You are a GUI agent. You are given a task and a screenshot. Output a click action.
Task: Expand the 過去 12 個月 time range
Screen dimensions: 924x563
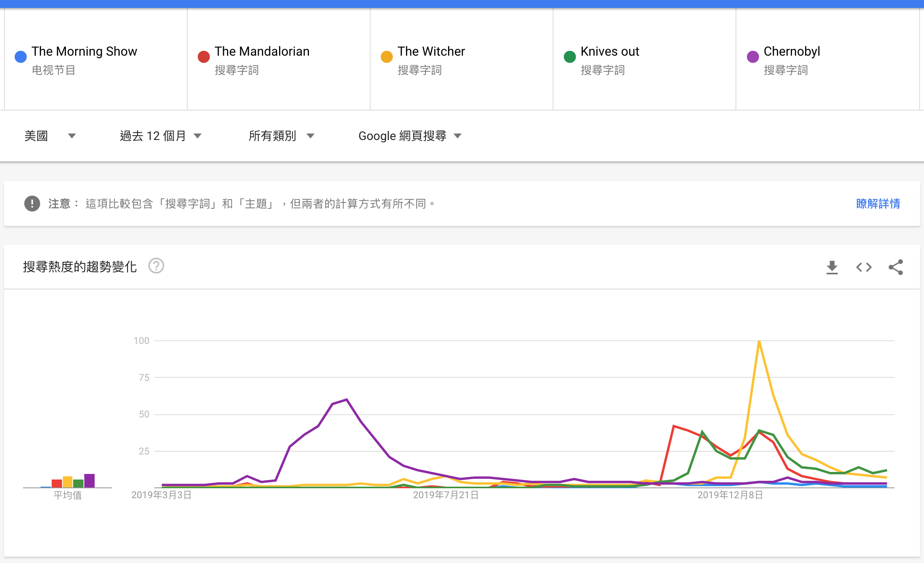coord(161,136)
